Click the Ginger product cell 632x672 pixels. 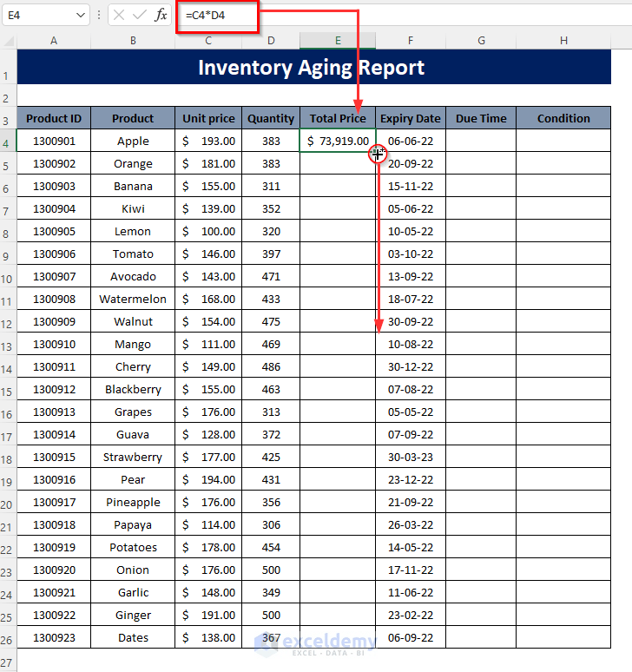click(133, 615)
